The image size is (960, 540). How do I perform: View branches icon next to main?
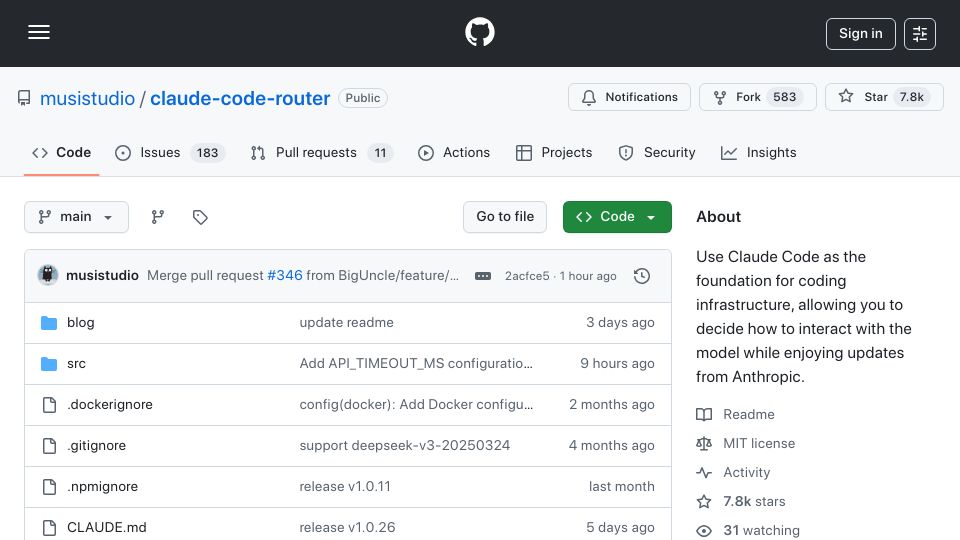click(x=158, y=217)
